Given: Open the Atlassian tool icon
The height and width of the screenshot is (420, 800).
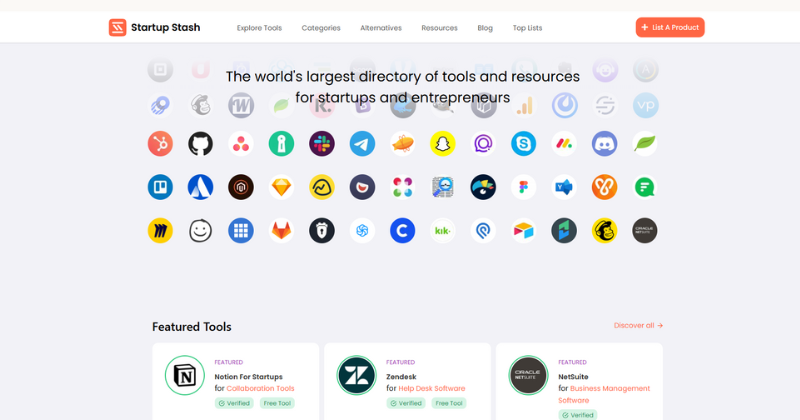Looking at the screenshot, I should click(201, 187).
